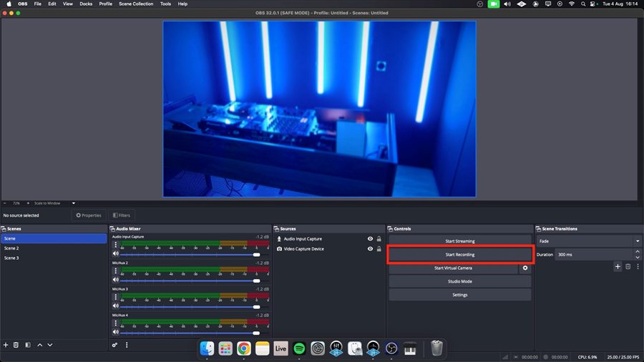This screenshot has width=644, height=362.
Task: Open Ableton Live from the dock
Action: 280,348
